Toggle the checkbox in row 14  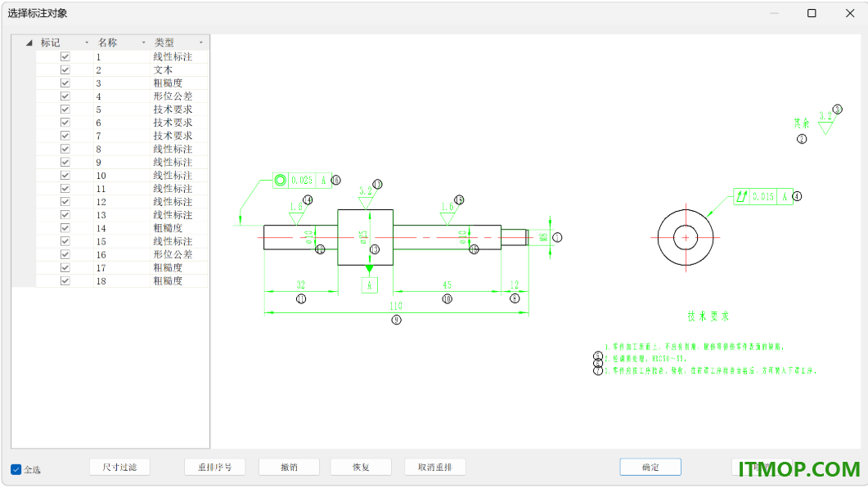coord(65,228)
